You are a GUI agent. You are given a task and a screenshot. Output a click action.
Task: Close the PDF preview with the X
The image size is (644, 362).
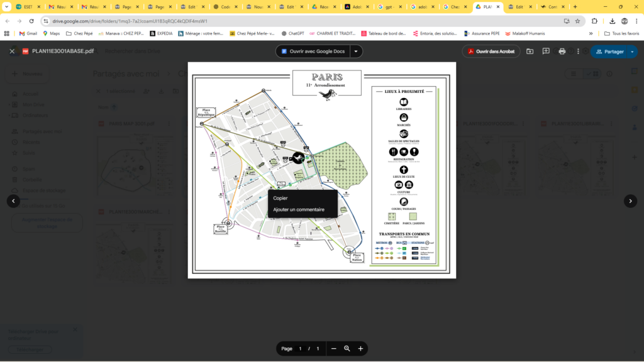pos(12,52)
